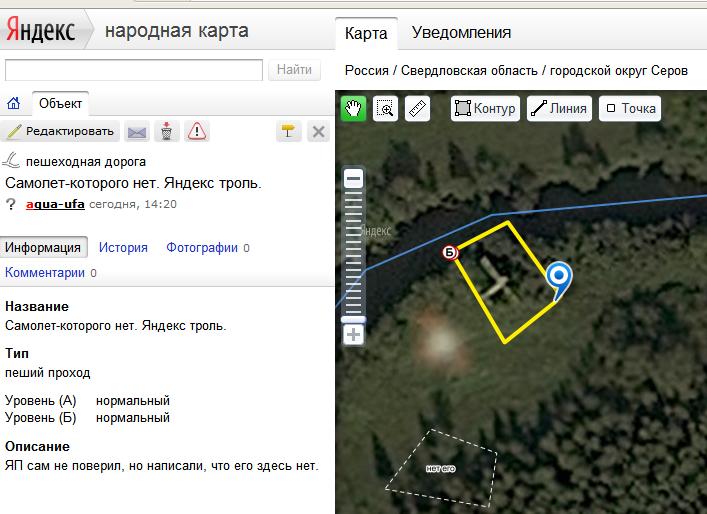Click the Россия breadcrumb
The width and height of the screenshot is (707, 514).
(367, 70)
